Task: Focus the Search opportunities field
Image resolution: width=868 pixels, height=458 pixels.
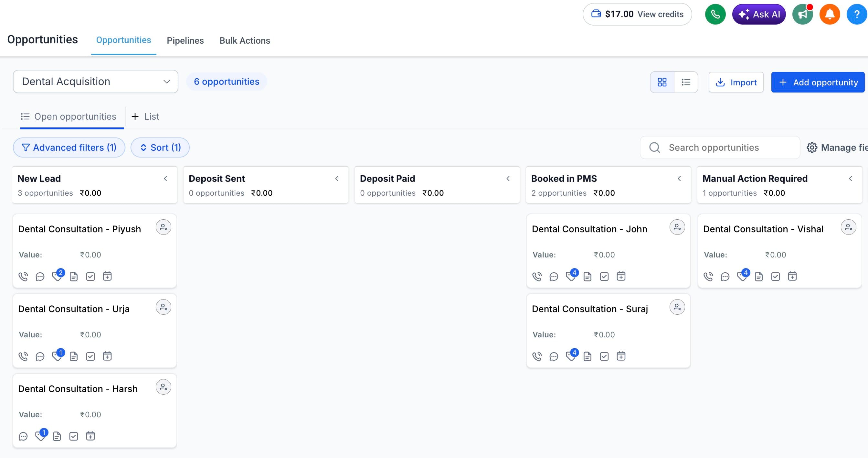Action: point(720,147)
